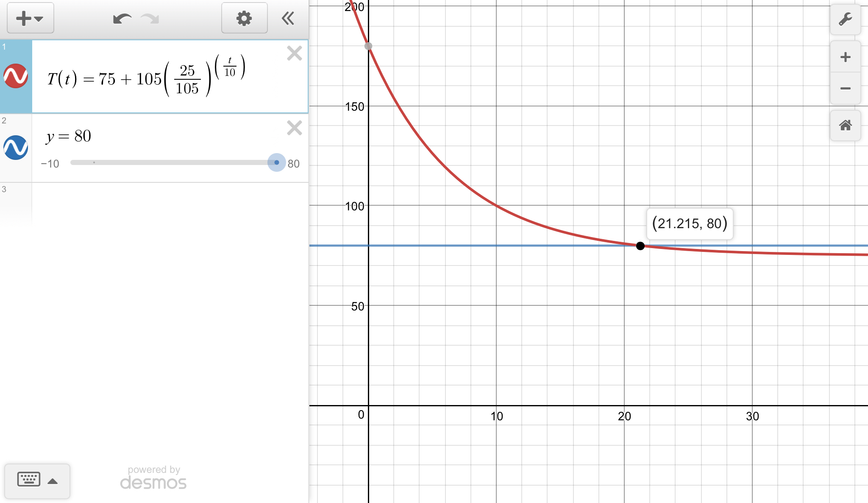This screenshot has height=503, width=868.
Task: Expand keypad options arrow
Action: (53, 481)
